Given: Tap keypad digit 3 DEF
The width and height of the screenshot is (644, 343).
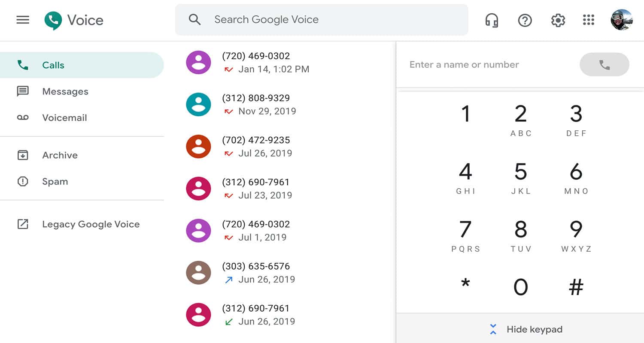Looking at the screenshot, I should pos(576,120).
